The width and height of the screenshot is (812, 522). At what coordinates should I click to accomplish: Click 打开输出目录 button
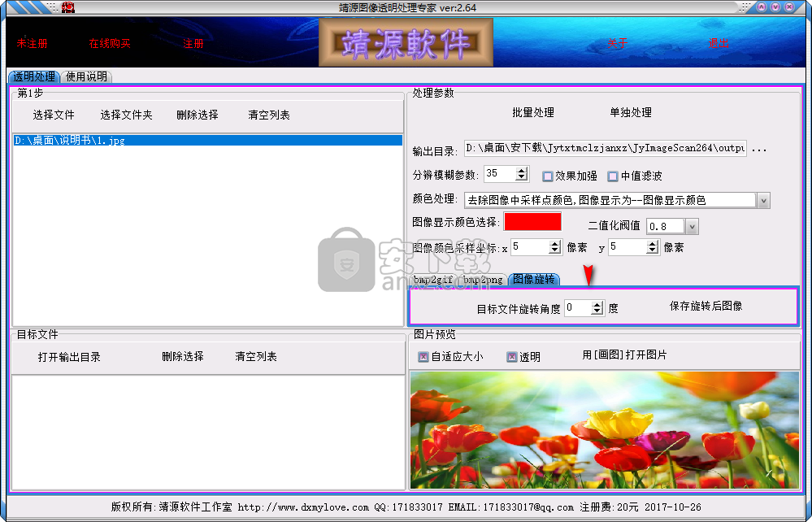tap(69, 357)
